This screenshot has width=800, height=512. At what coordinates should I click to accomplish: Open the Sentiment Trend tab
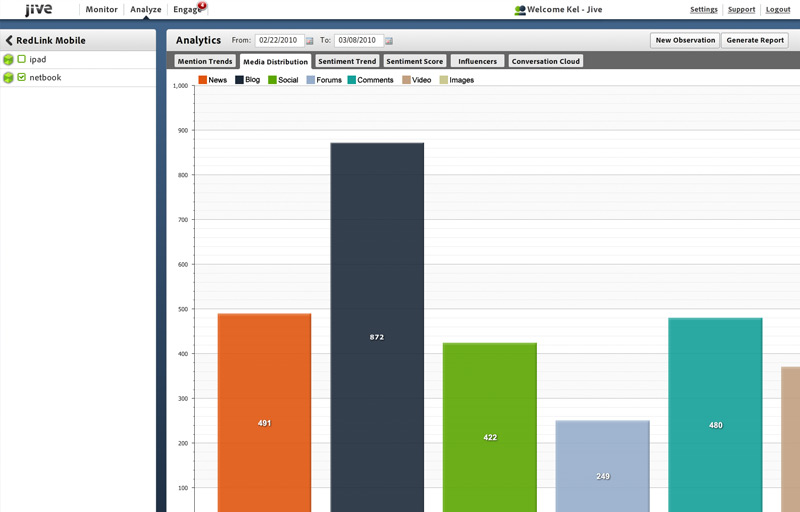(347, 61)
